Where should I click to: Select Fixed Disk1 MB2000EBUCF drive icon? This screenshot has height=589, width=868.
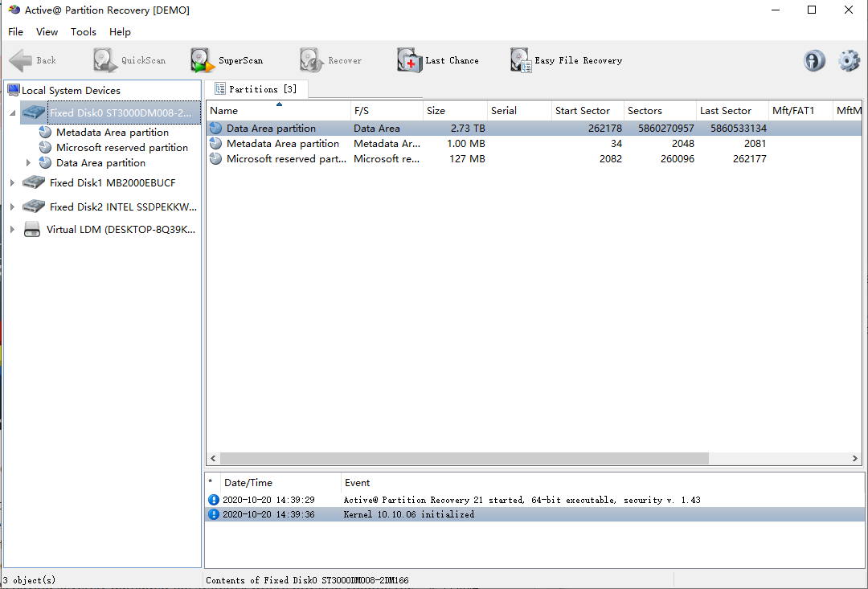(34, 182)
